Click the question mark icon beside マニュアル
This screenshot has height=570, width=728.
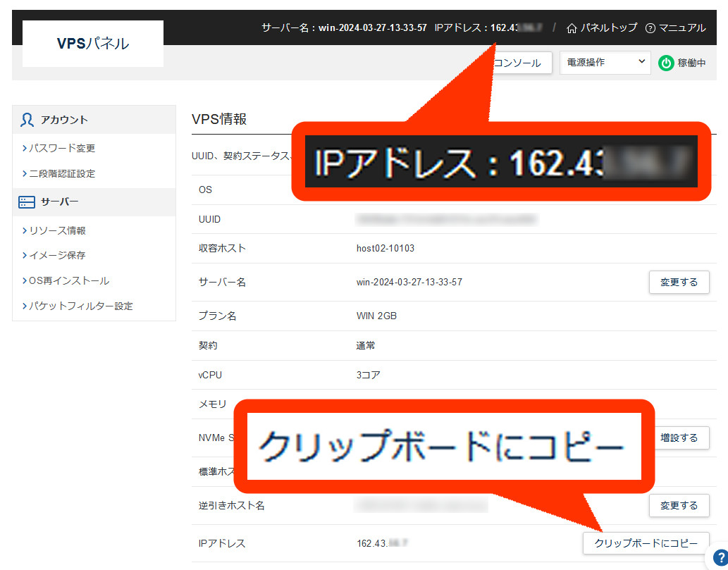pos(650,27)
